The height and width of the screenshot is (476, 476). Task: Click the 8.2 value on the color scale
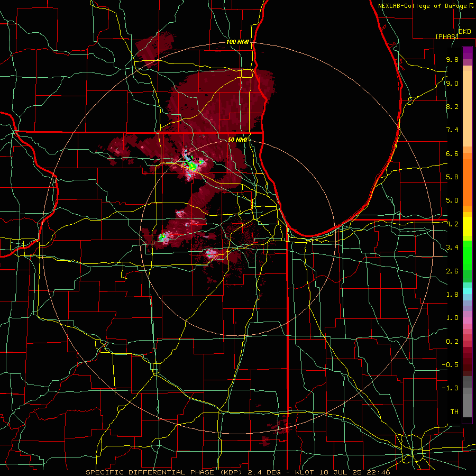(x=452, y=106)
